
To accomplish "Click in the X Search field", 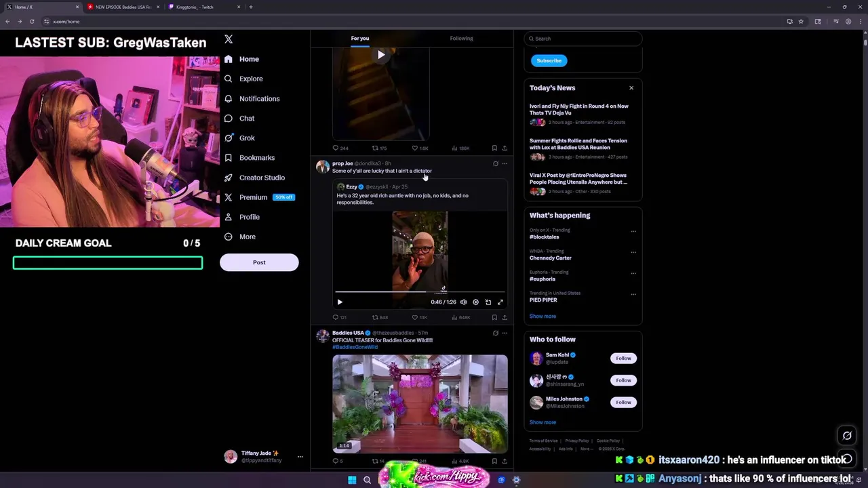I will pyautogui.click(x=583, y=39).
